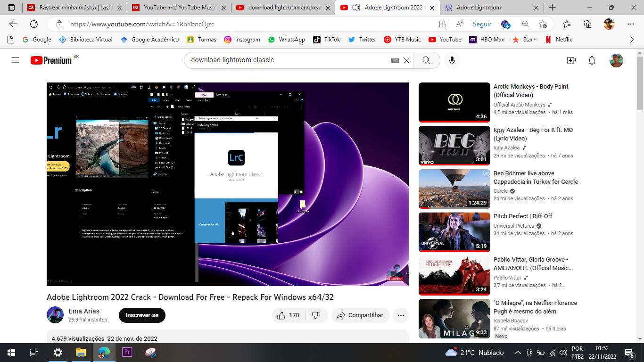The height and width of the screenshot is (362, 644).
Task: Dislike the video with thumbs down
Action: (316, 315)
